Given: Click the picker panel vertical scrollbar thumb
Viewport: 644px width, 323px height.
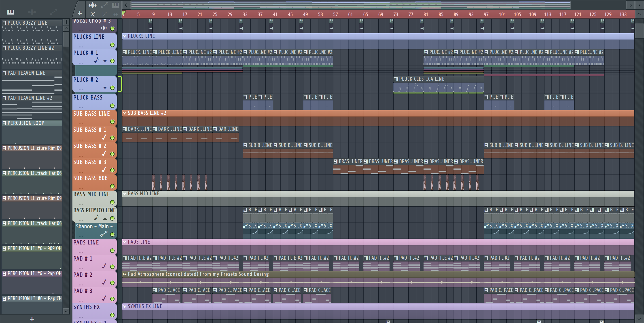Looking at the screenshot, I should (x=66, y=39).
